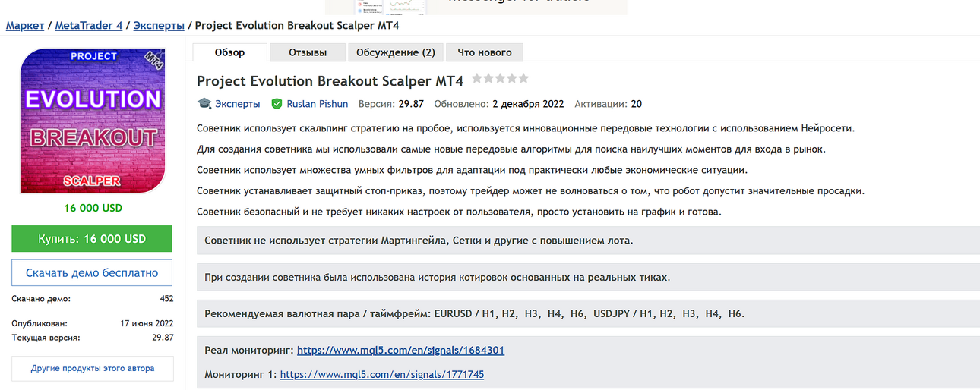The height and width of the screenshot is (390, 980).
Task: Go to Маркет breadcrumb link
Action: (25, 25)
